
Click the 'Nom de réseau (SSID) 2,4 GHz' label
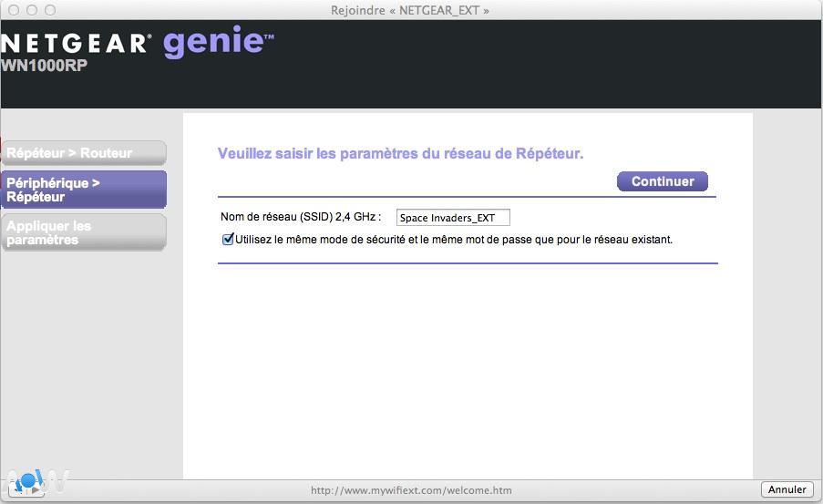click(301, 218)
